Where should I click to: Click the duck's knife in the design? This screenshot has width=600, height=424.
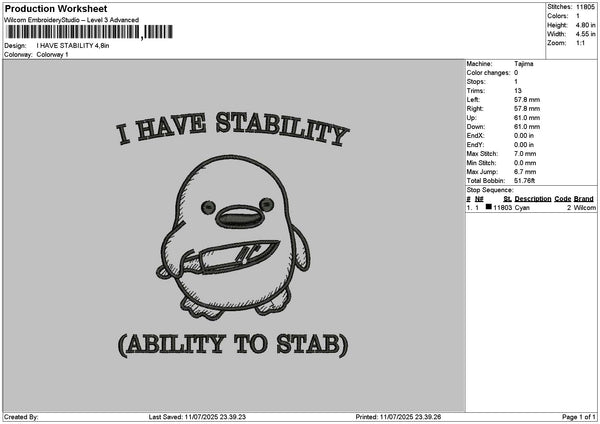229,257
